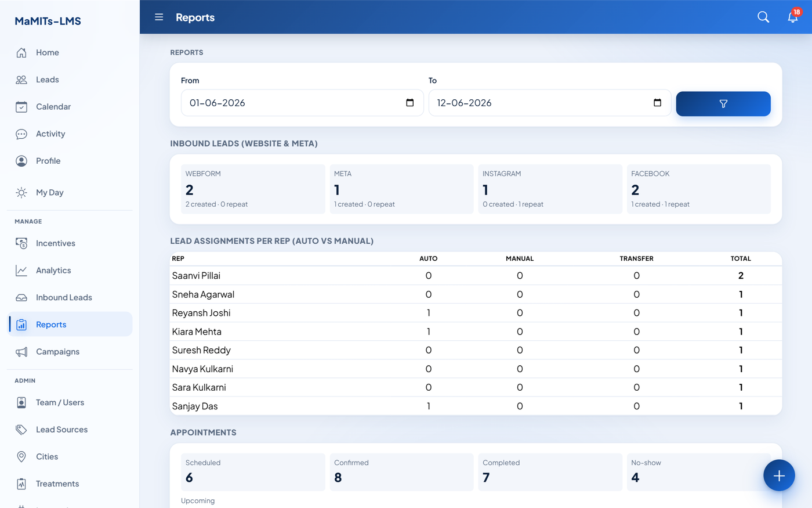Screen dimensions: 812x508
Task: Click rep name Navya Kulkarni
Action: coord(202,369)
